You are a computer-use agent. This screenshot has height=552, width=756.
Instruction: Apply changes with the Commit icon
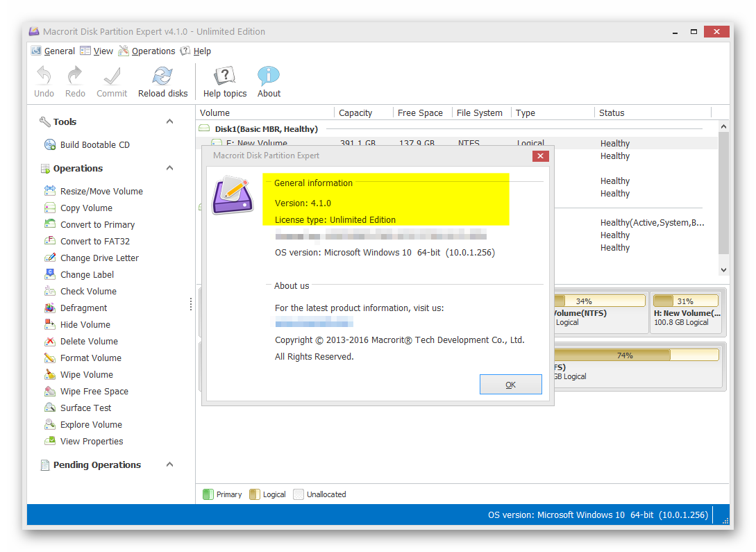click(112, 76)
